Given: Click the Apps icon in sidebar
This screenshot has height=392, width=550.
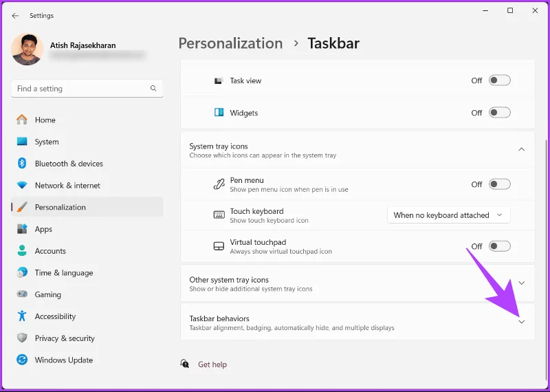Looking at the screenshot, I should 22,229.
